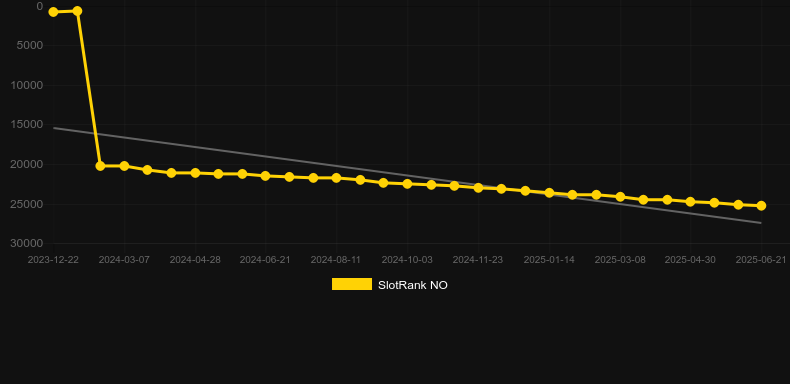The width and height of the screenshot is (790, 384).
Task: Pick the data point above 2024-06-21
Action: 266,176
